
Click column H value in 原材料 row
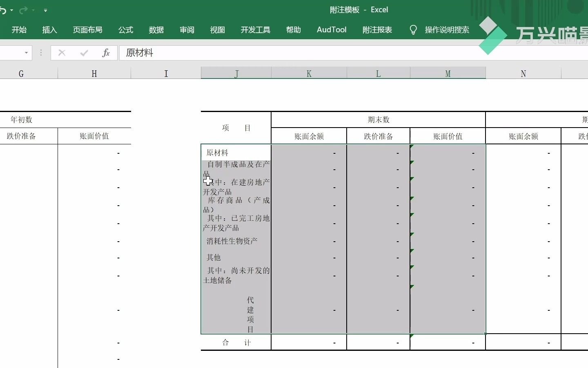point(94,153)
